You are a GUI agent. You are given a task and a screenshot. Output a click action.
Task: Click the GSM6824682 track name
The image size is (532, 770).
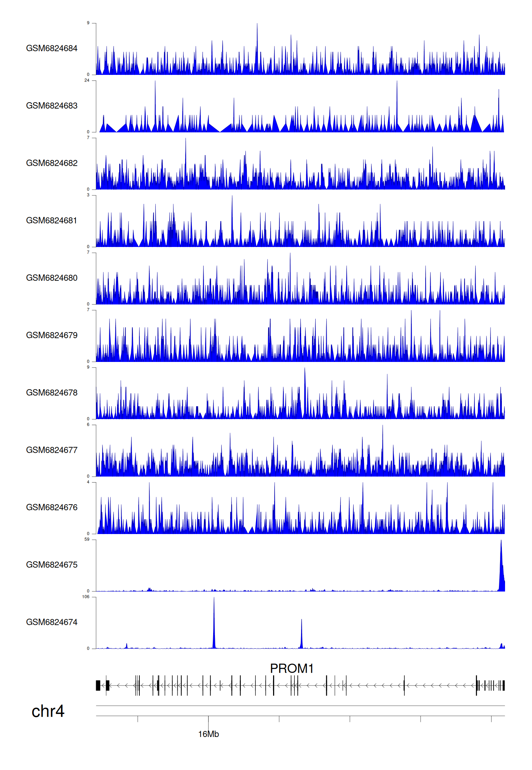coord(51,163)
